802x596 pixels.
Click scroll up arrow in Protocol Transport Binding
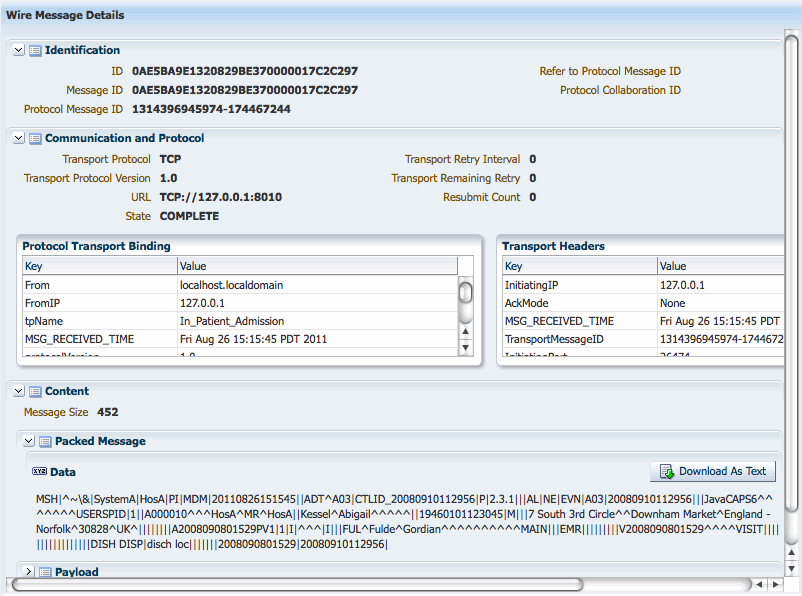click(465, 332)
